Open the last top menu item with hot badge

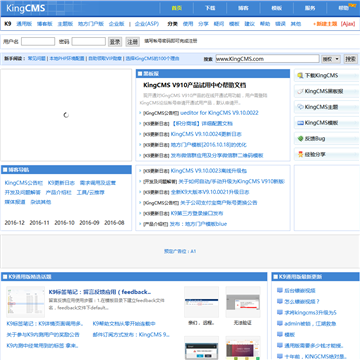pyautogui.click(x=343, y=8)
